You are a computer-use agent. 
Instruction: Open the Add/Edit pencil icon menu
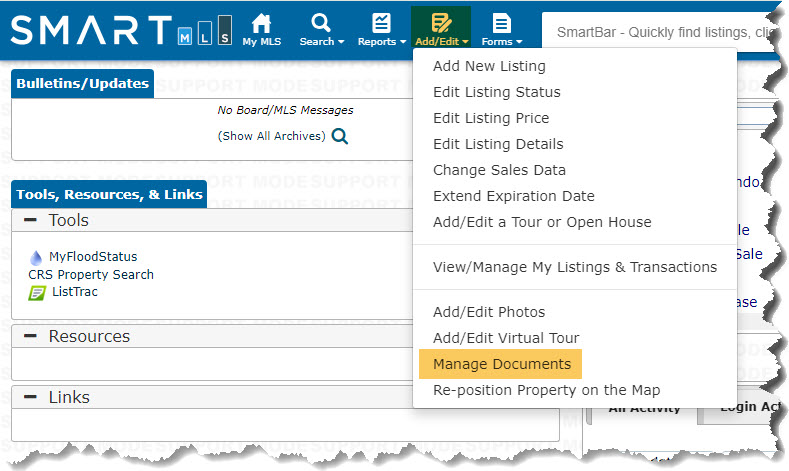tap(441, 23)
